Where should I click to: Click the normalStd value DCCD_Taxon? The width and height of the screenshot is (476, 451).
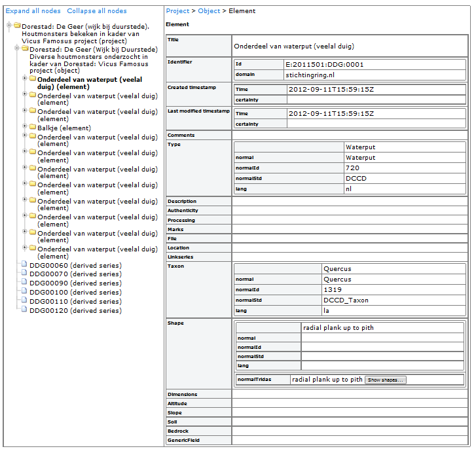(346, 300)
